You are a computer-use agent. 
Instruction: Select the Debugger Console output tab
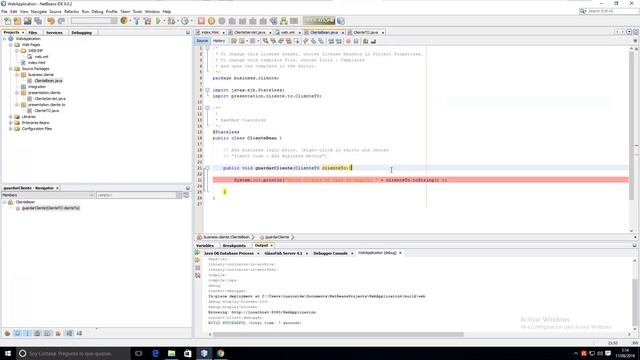[330, 253]
